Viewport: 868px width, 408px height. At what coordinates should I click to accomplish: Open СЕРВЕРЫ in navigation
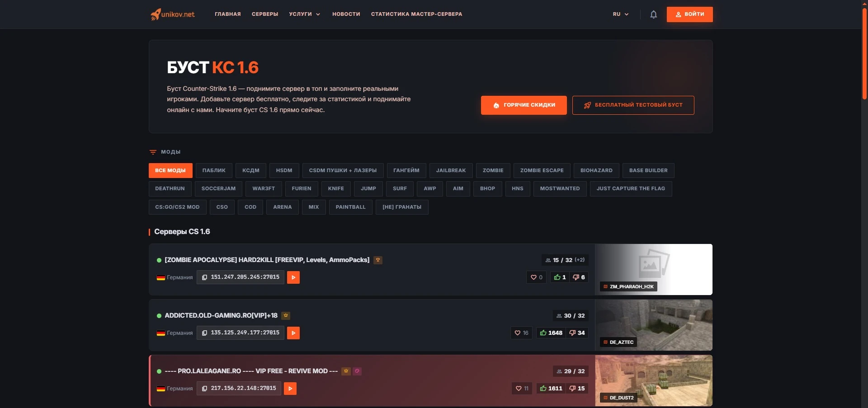265,14
